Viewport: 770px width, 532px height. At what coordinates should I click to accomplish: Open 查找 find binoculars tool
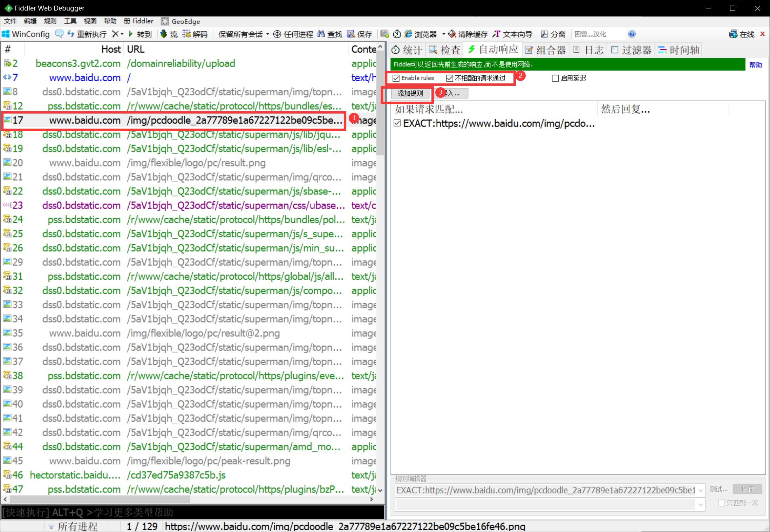click(x=321, y=34)
